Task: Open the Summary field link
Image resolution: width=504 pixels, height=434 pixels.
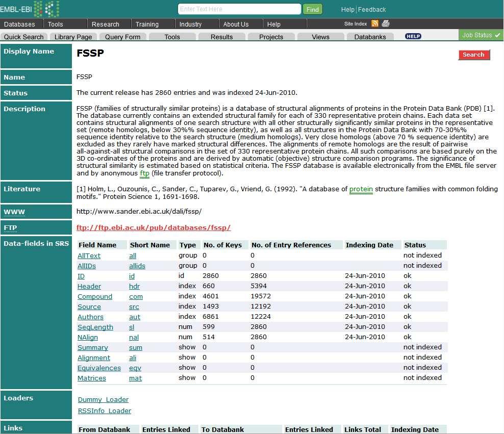Action: (x=93, y=348)
